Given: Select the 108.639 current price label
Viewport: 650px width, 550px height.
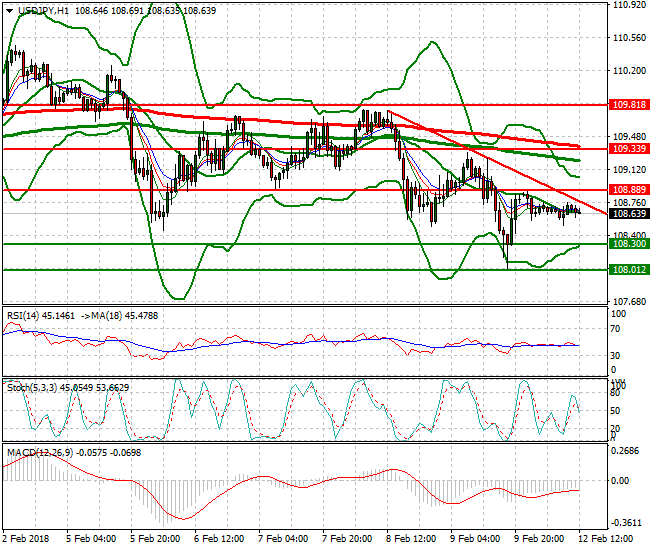Looking at the screenshot, I should (x=629, y=213).
